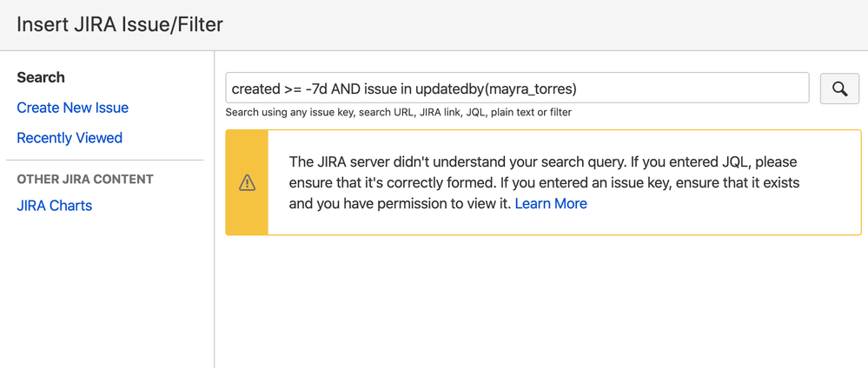Click the warning triangle icon in the alert
This screenshot has height=368, width=868.
coord(247,182)
